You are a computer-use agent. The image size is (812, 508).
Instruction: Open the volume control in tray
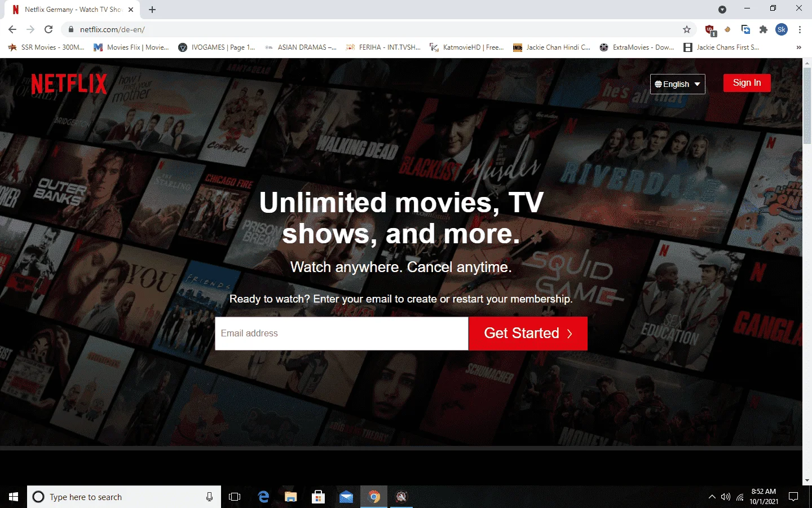pos(726,497)
